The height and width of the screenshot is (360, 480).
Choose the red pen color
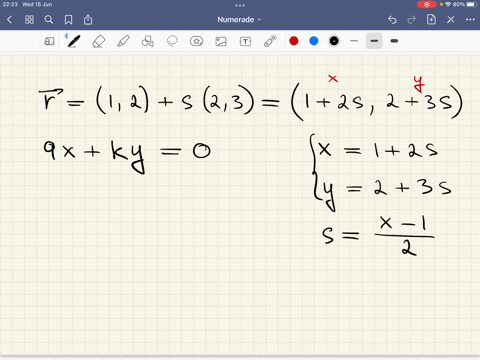[x=294, y=41]
